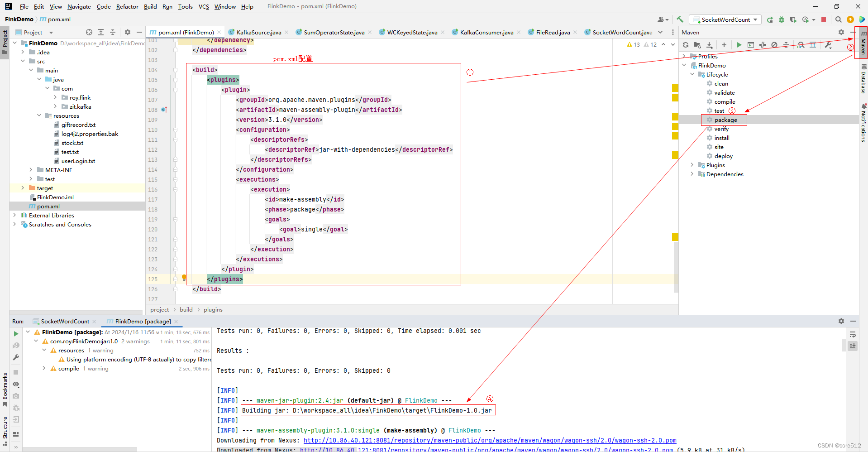Click the Maven download sources icon
The height and width of the screenshot is (452, 868).
pyautogui.click(x=709, y=45)
